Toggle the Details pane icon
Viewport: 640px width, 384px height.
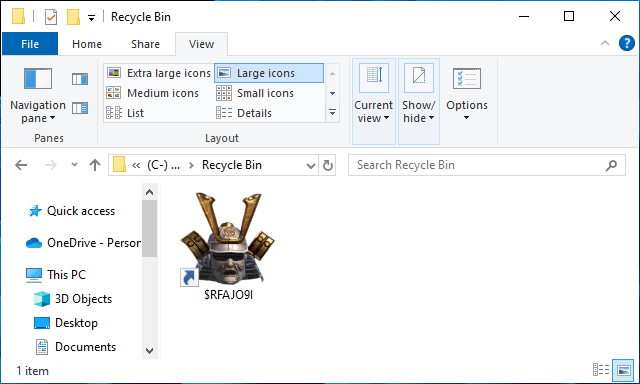coord(80,108)
